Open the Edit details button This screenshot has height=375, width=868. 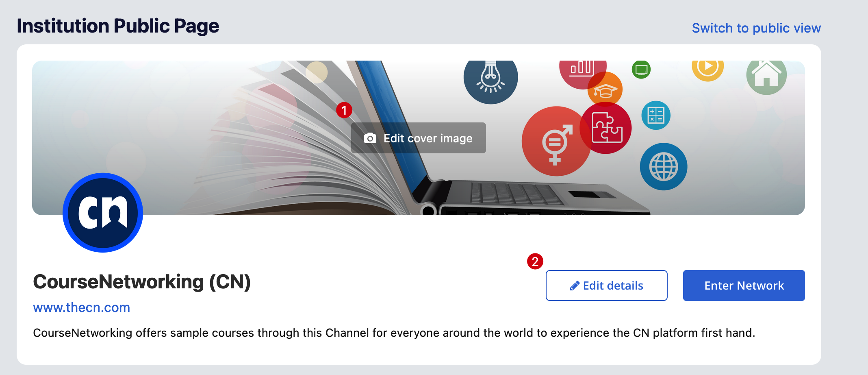[606, 286]
